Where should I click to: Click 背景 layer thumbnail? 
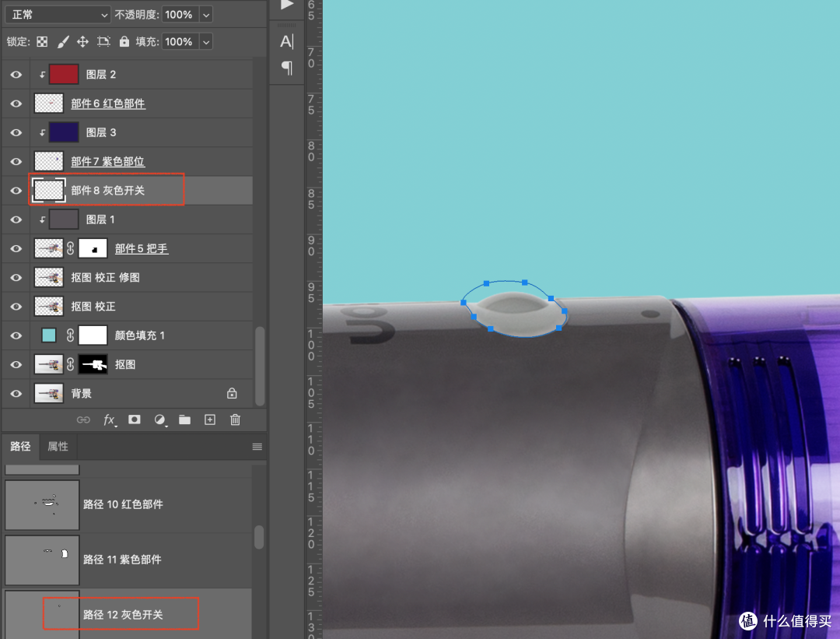click(49, 394)
